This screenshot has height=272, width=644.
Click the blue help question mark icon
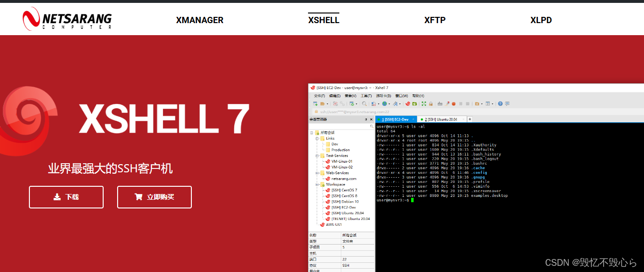(500, 104)
